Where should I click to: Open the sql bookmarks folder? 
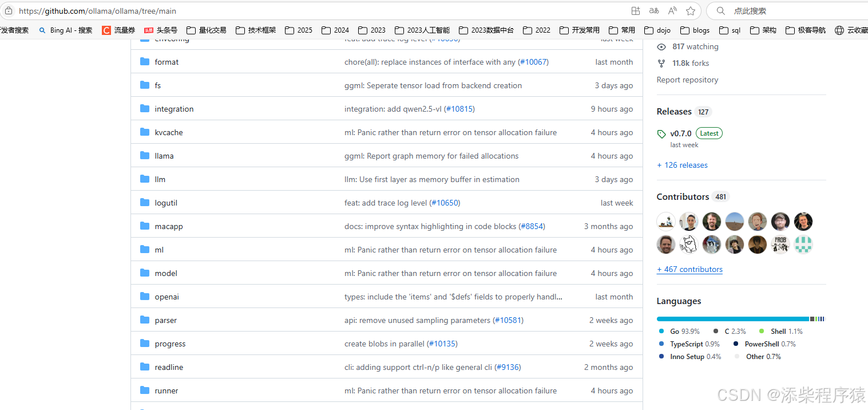point(730,30)
